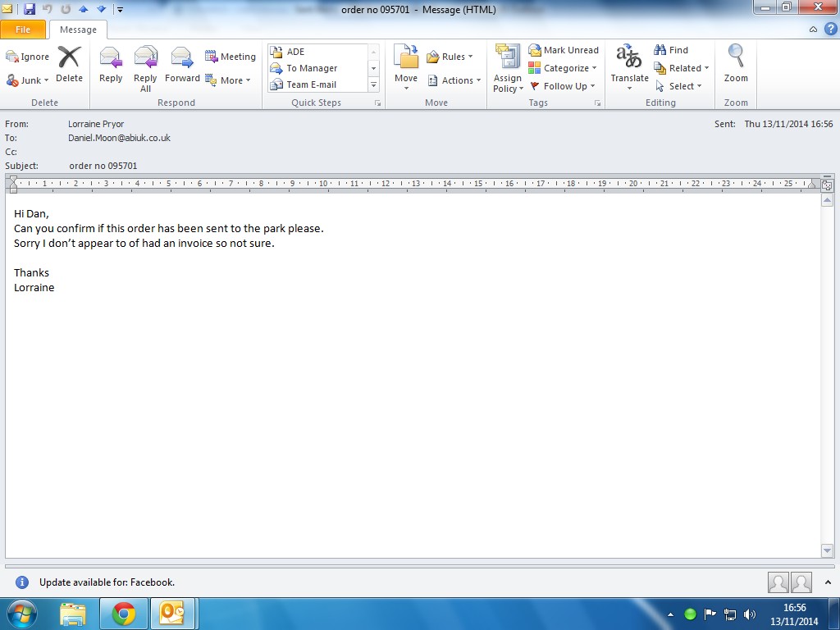840x630 pixels.
Task: Run the ADE quick step
Action: (x=317, y=52)
